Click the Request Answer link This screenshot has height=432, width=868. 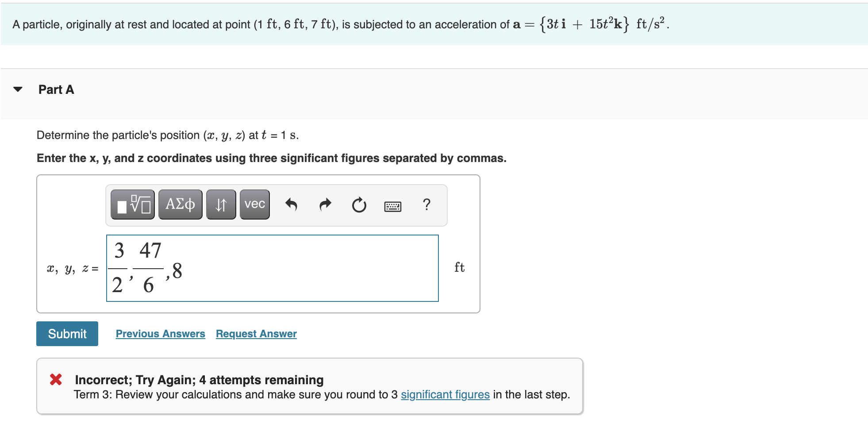[x=256, y=333]
